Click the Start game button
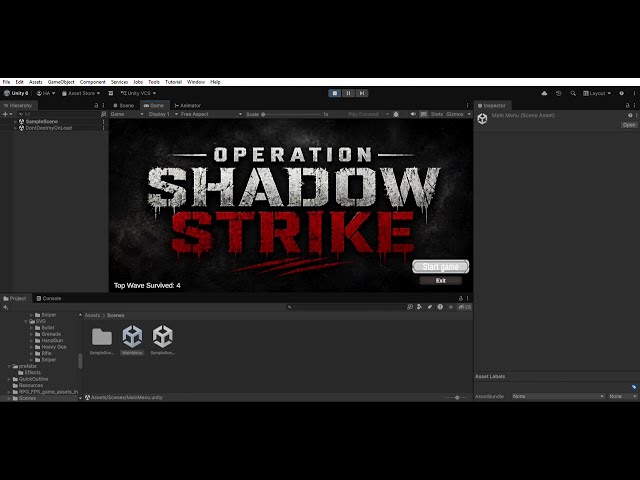The height and width of the screenshot is (480, 640). click(440, 267)
